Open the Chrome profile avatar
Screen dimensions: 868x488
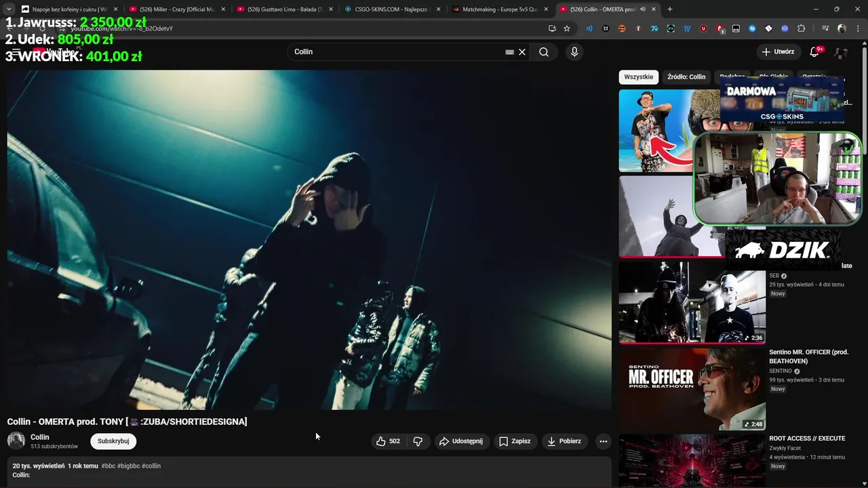842,28
